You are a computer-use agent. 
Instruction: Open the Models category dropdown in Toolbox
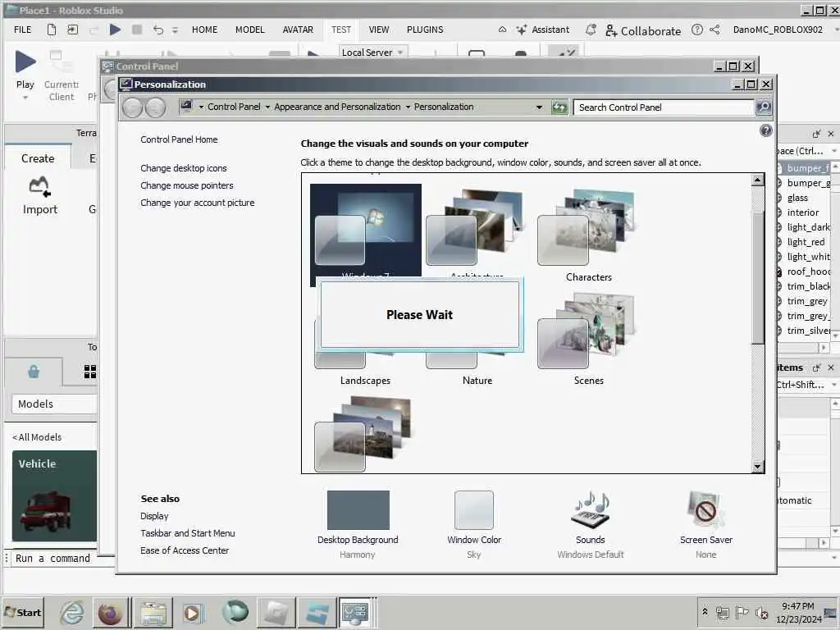[x=54, y=404]
